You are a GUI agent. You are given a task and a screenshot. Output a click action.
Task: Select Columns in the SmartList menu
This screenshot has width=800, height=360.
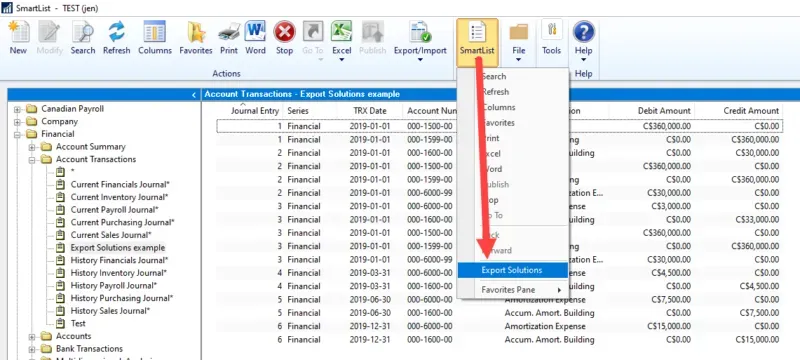[x=512, y=107]
